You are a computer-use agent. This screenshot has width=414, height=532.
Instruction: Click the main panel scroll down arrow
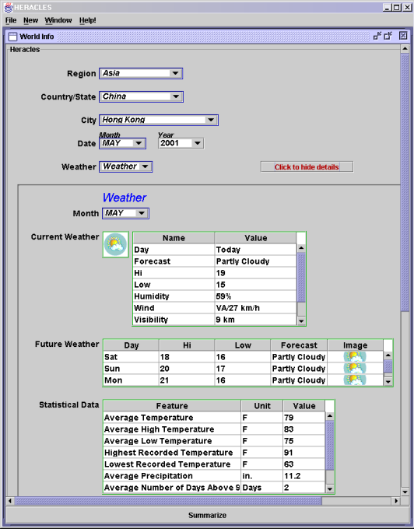click(x=405, y=492)
